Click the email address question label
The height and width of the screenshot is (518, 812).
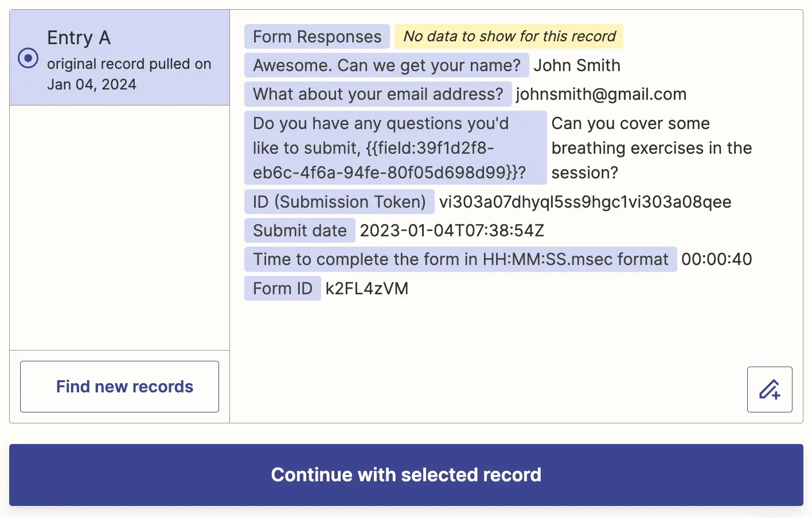tap(378, 94)
